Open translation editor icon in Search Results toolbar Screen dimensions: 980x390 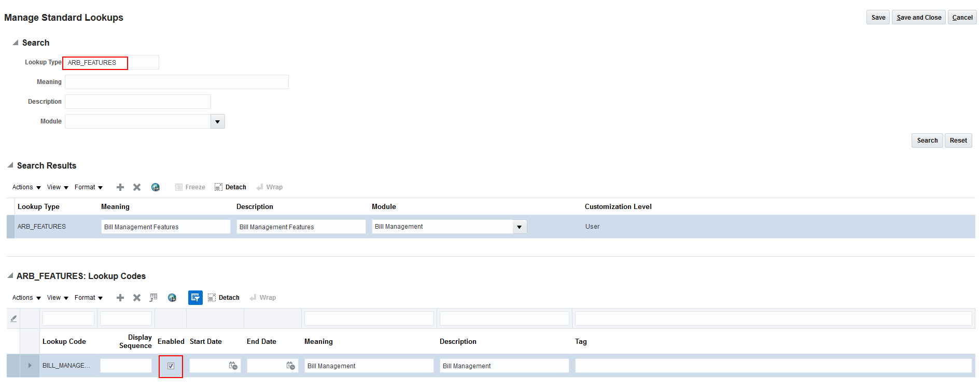point(156,187)
